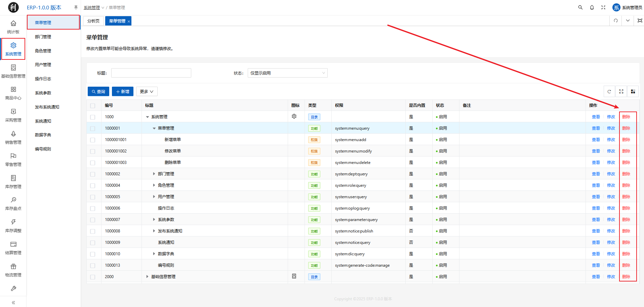The width and height of the screenshot is (644, 307).
Task: Select 角色管理 in submenu
Action: [x=43, y=51]
